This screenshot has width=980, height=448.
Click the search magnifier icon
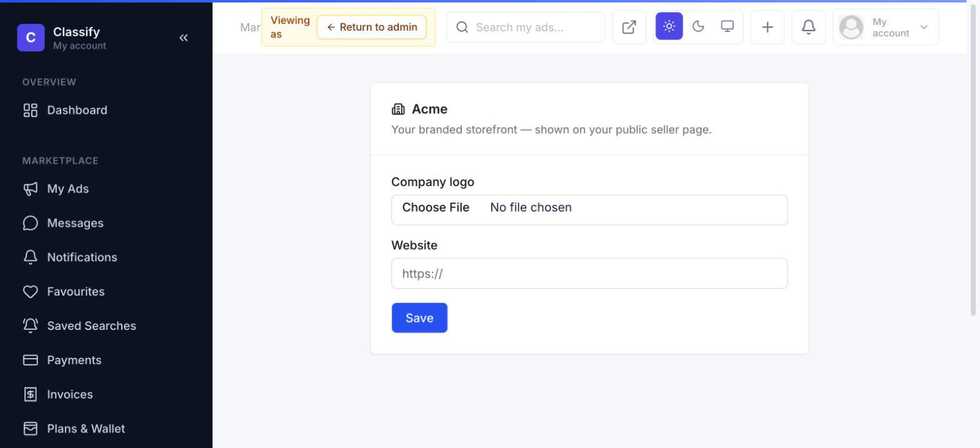pos(462,27)
